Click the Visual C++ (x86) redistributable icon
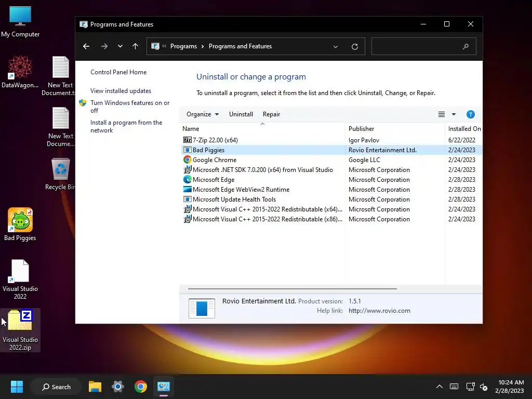The width and height of the screenshot is (532, 399). click(x=187, y=219)
